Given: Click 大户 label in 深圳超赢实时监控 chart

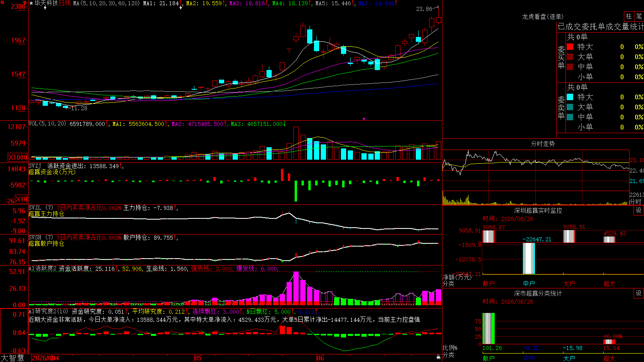Looking at the screenshot, I should [x=569, y=284].
